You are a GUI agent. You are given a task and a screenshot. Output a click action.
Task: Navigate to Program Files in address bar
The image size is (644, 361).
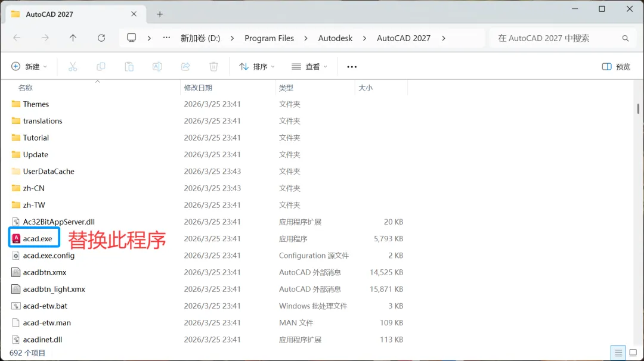pos(269,38)
